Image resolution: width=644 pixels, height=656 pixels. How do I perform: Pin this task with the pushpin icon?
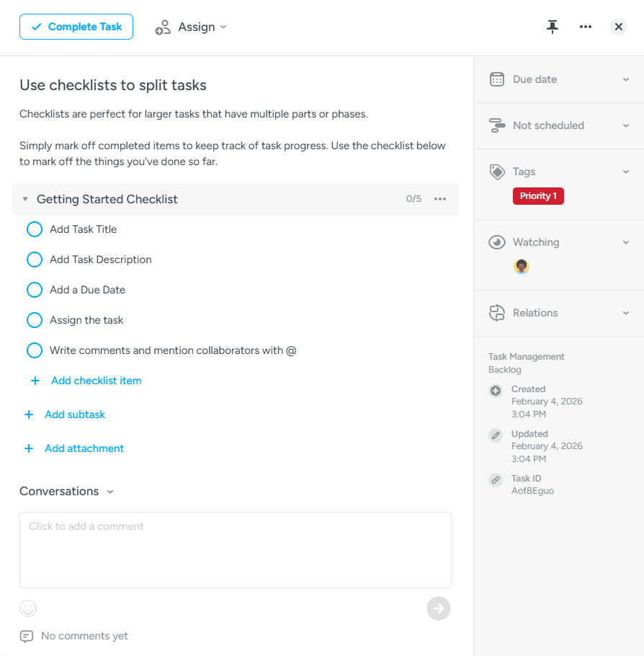point(552,27)
